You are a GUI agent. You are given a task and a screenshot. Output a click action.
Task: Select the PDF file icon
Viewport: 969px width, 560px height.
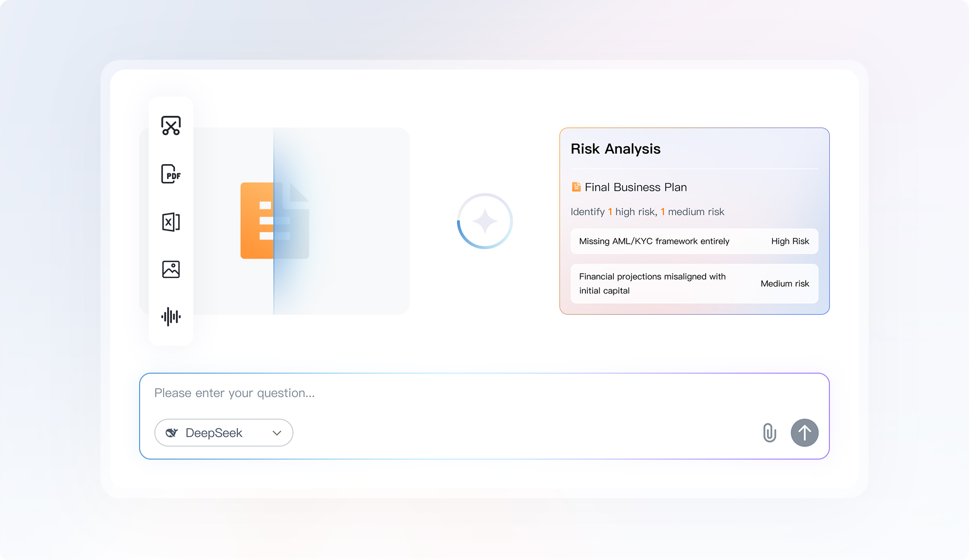[171, 174]
